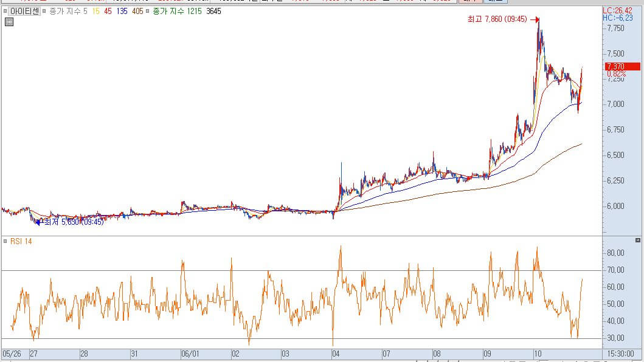Viewport: 644px width, 362px height.
Task: Toggle the square marker before 종가 지수 5
Action: (x=44, y=11)
